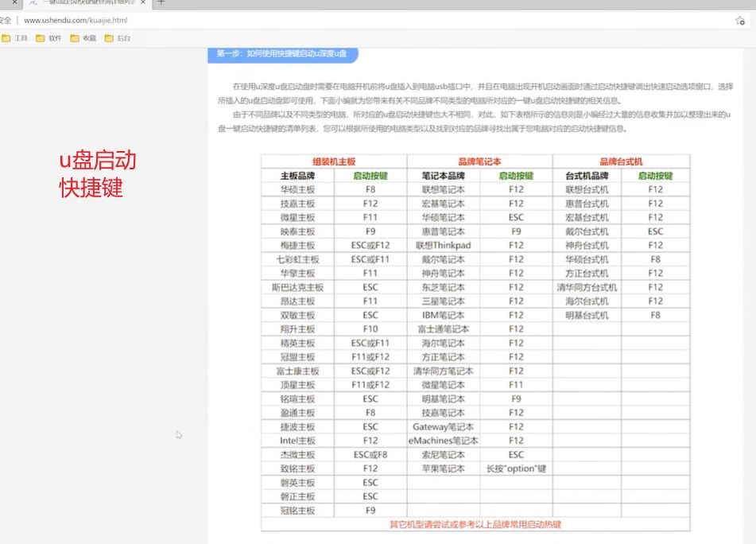Click the www.ushendu.com address bar
756x544 pixels.
click(x=76, y=20)
